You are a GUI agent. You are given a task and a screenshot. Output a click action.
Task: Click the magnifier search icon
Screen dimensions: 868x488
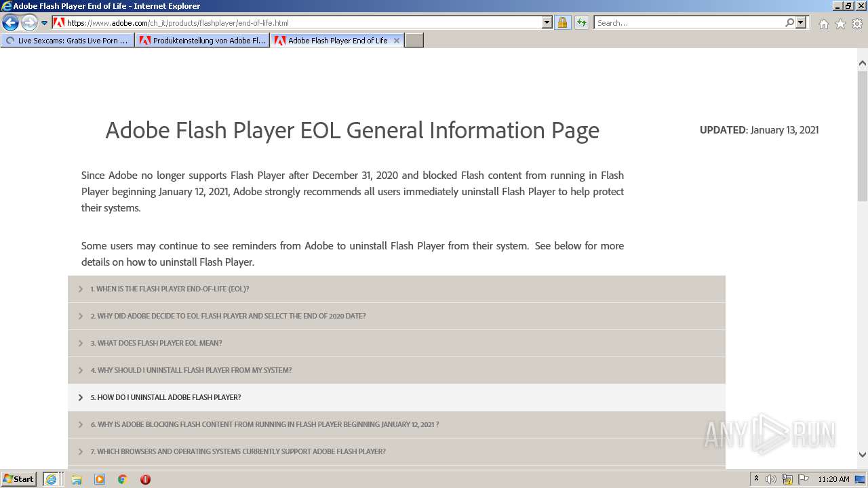coord(789,22)
